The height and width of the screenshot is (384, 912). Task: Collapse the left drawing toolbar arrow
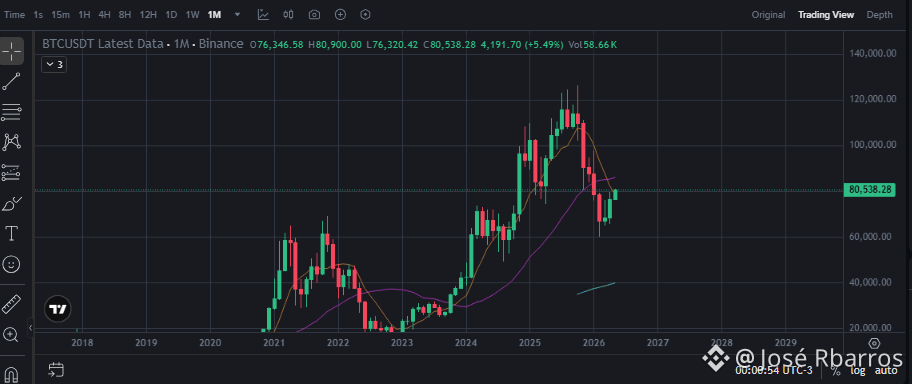point(30,329)
